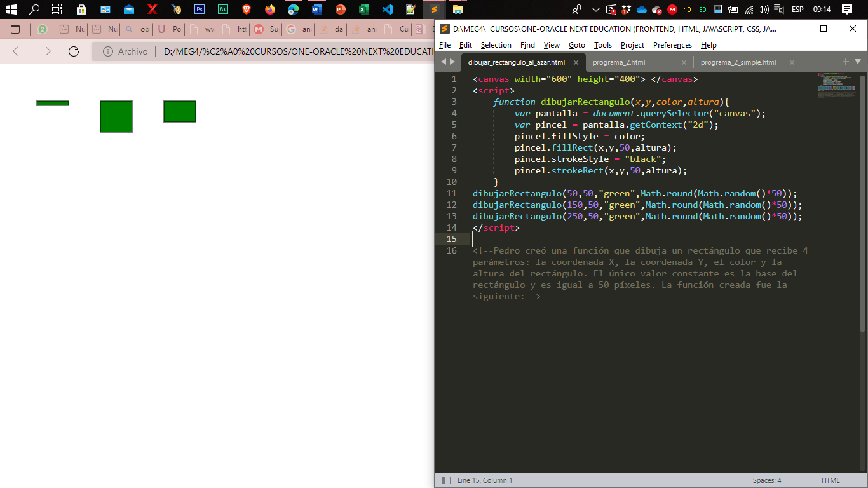
Task: Switch to the 'Po' browser tab
Action: [x=168, y=29]
